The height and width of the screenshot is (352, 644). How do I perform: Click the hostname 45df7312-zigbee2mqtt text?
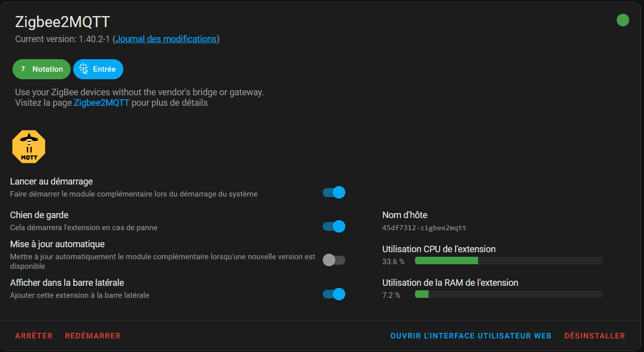[424, 228]
